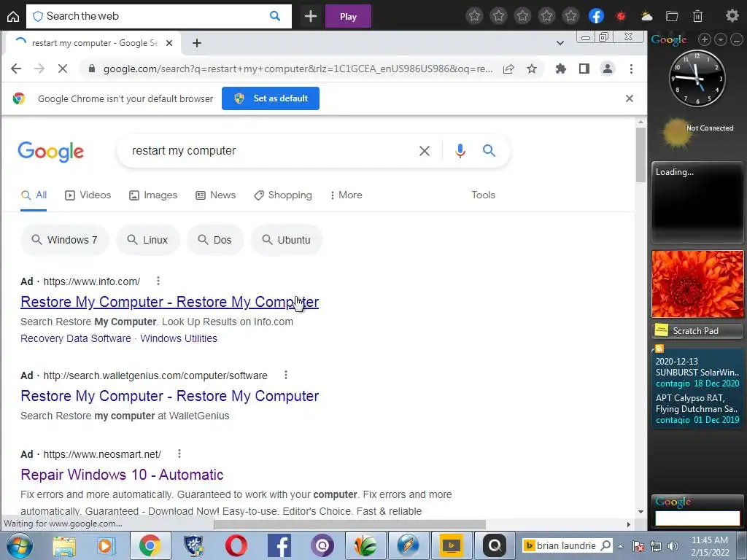Open the Scratch Pad gadget
Screen dimensions: 747x560
(x=697, y=330)
